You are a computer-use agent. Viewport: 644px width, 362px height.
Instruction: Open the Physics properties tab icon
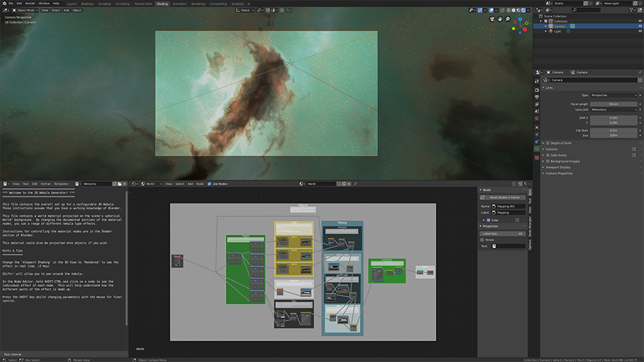tap(537, 134)
